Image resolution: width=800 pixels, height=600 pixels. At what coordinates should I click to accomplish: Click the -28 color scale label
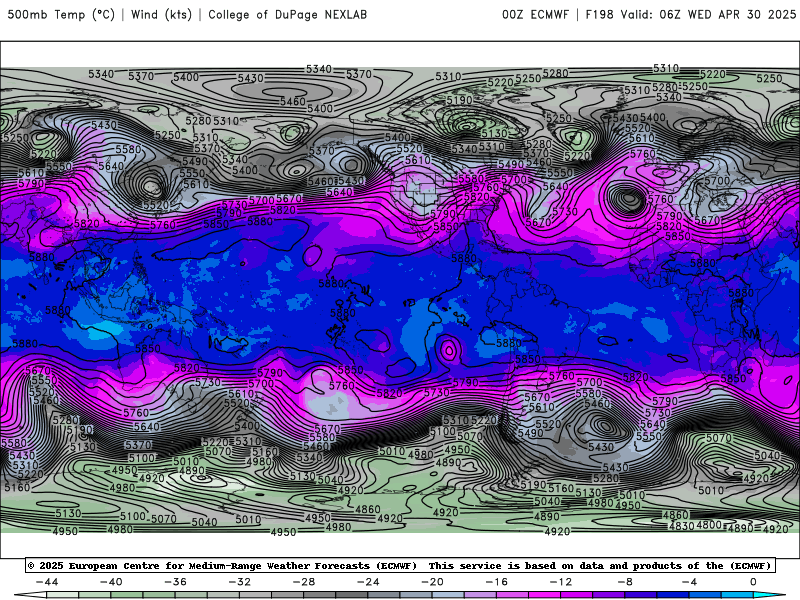point(304,582)
